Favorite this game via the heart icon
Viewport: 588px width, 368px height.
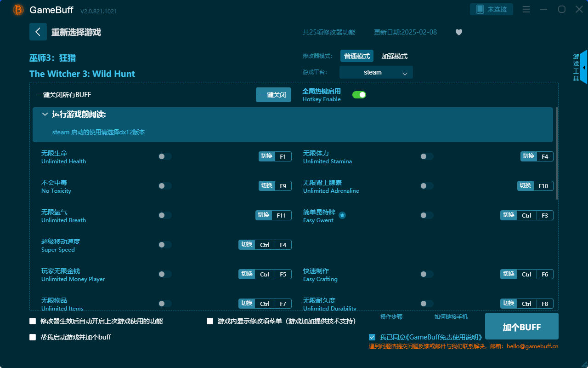click(x=458, y=32)
